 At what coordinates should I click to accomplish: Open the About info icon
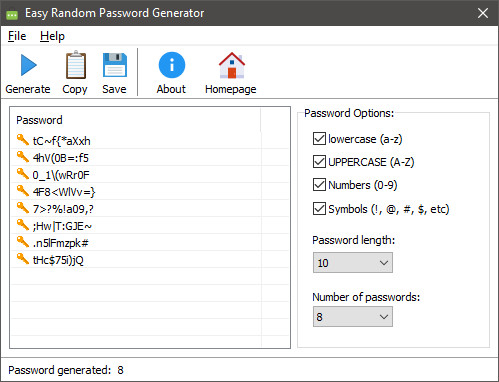coord(172,65)
